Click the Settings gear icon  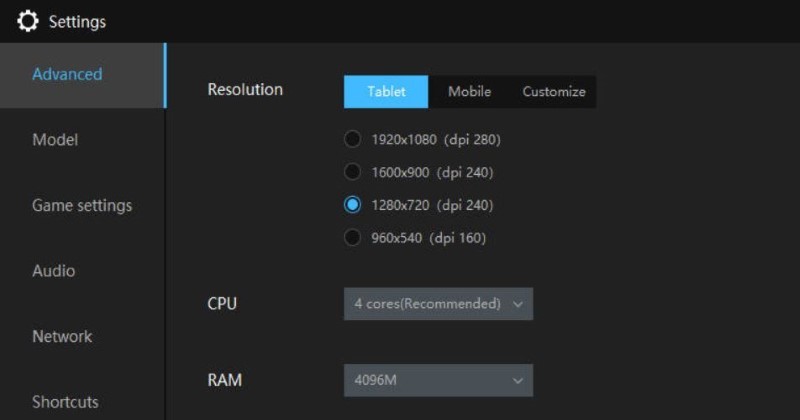click(28, 21)
